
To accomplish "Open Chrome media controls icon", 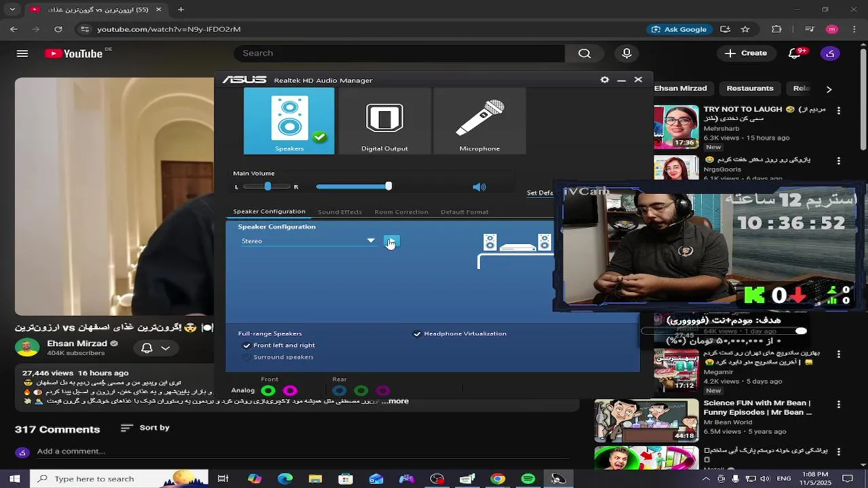I will 810,29.
